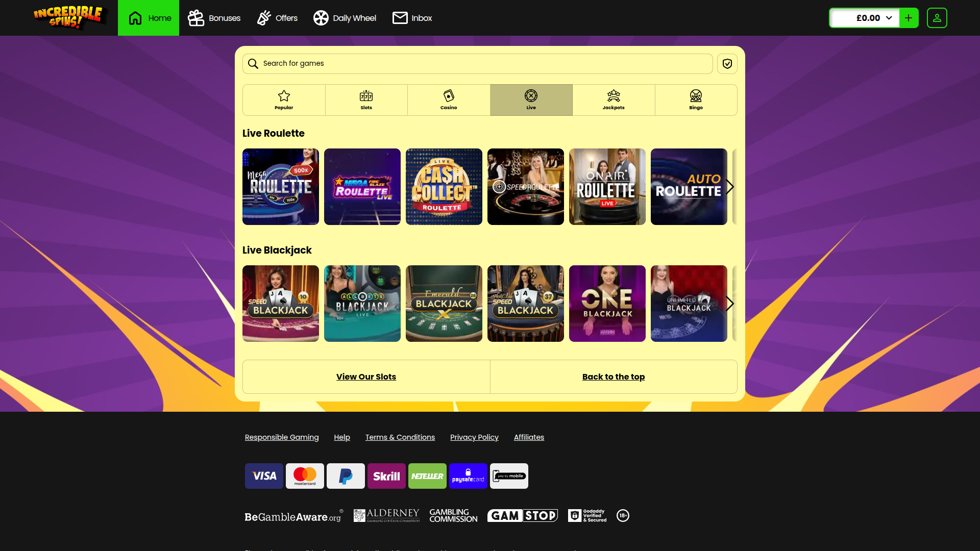The height and width of the screenshot is (551, 980).
Task: Select the Jackpots category icon
Action: point(614,99)
